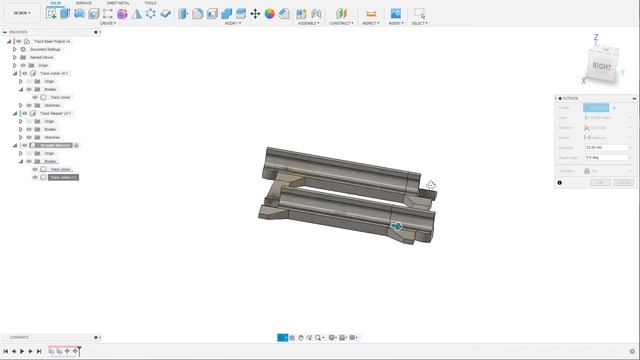This screenshot has width=640, height=360.
Task: Click the Profile selection button
Action: (x=596, y=108)
